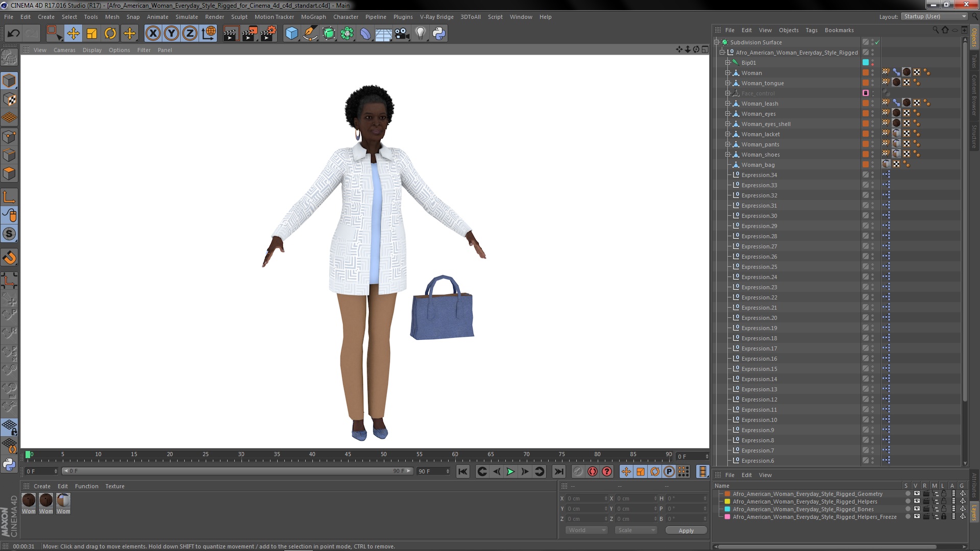This screenshot has width=980, height=551.
Task: Click the Scale tool icon
Action: click(92, 34)
